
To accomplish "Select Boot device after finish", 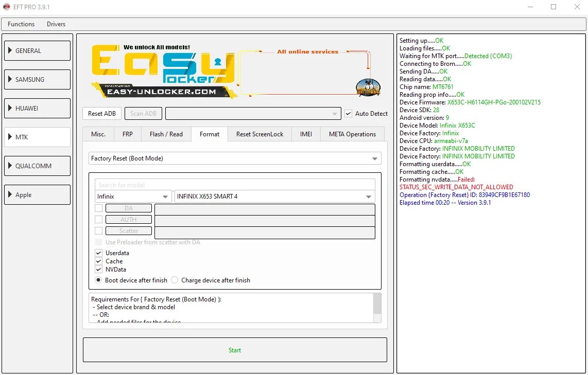I will pyautogui.click(x=98, y=280).
